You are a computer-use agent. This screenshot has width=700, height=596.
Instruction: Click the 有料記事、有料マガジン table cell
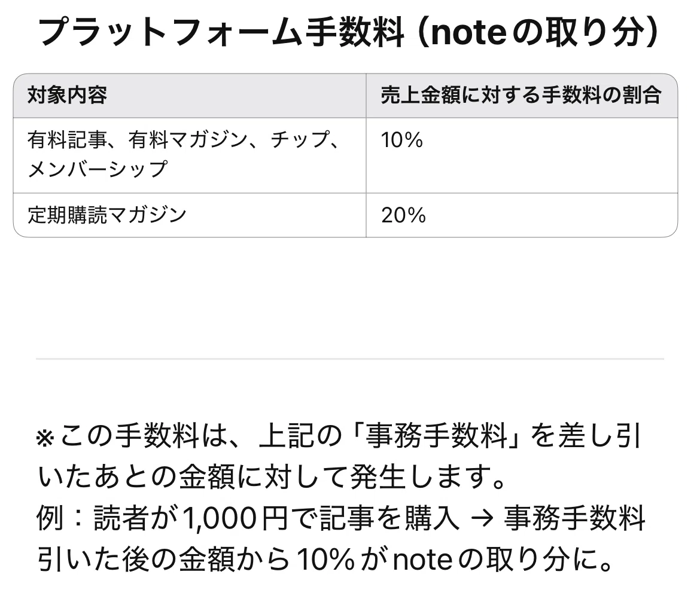point(189,155)
